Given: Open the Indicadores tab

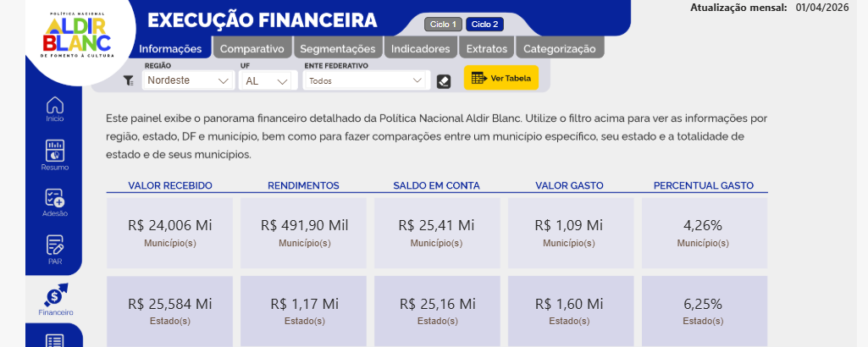Looking at the screenshot, I should pyautogui.click(x=420, y=49).
